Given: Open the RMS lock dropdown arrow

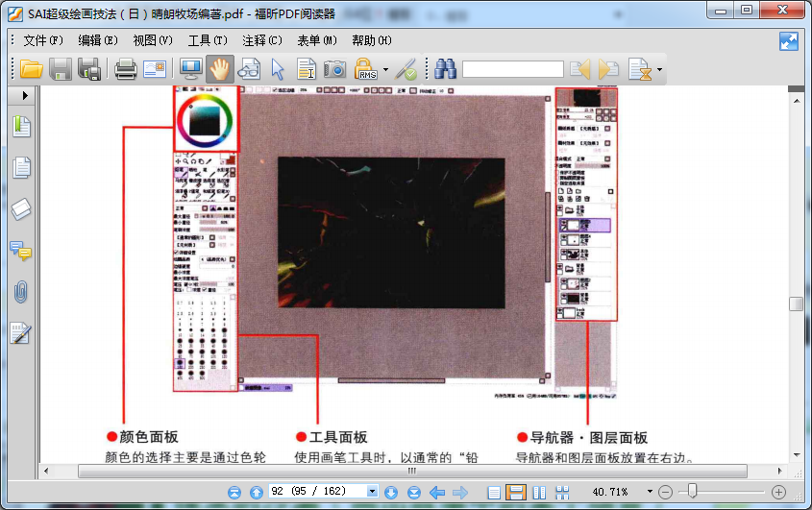Looking at the screenshot, I should pyautogui.click(x=385, y=69).
